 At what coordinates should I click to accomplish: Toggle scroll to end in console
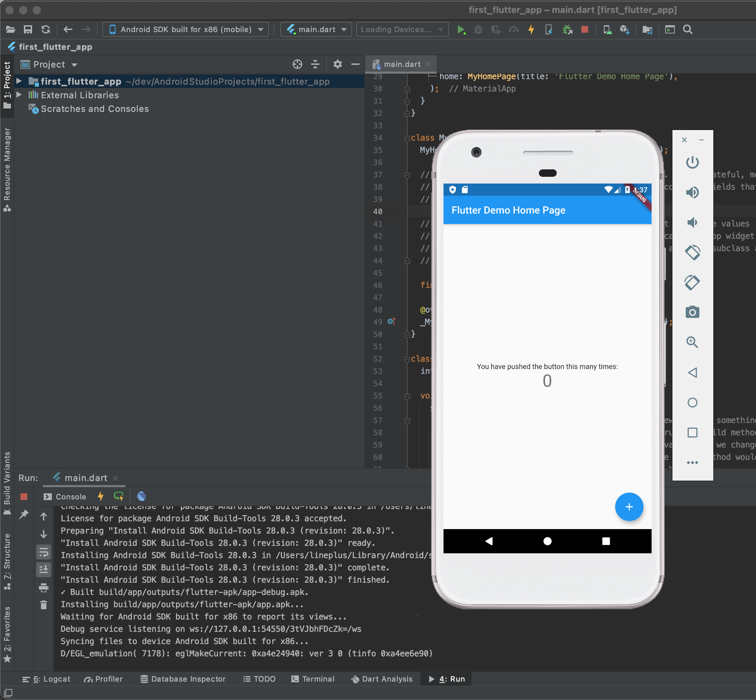click(x=44, y=570)
